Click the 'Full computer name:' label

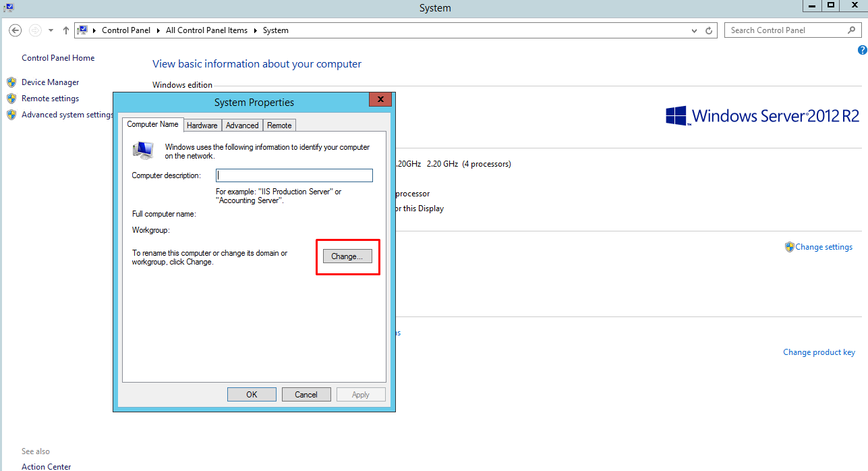[x=164, y=214]
